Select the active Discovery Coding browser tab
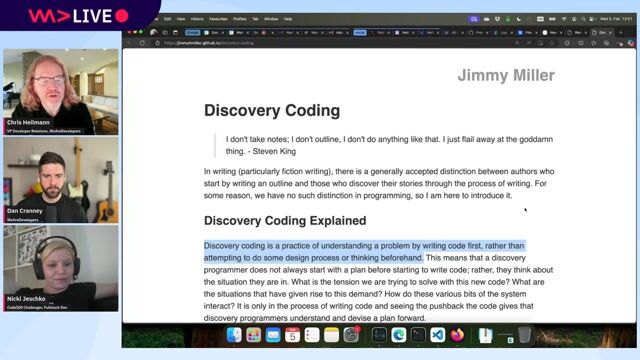This screenshot has width=640, height=360. coord(602,33)
